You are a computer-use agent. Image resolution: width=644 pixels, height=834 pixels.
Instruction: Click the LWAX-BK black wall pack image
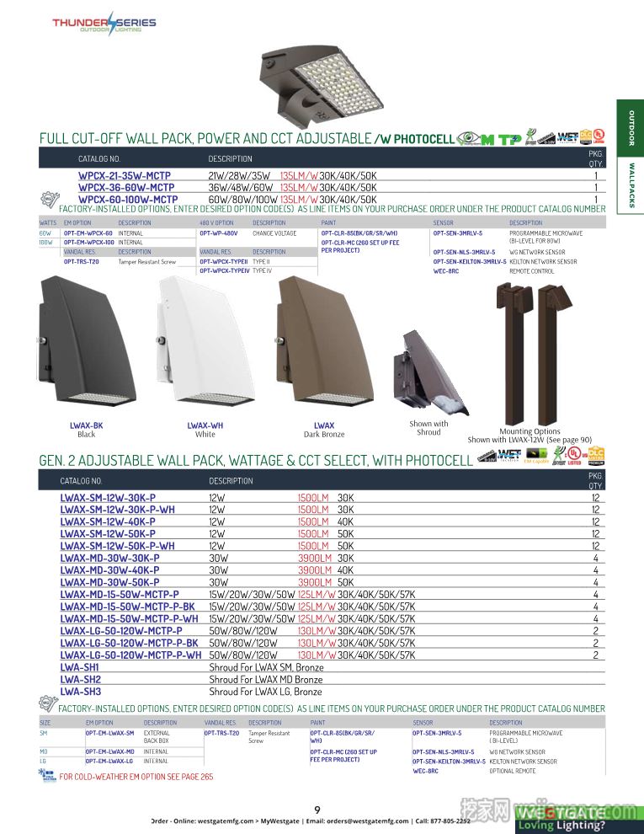(x=85, y=340)
